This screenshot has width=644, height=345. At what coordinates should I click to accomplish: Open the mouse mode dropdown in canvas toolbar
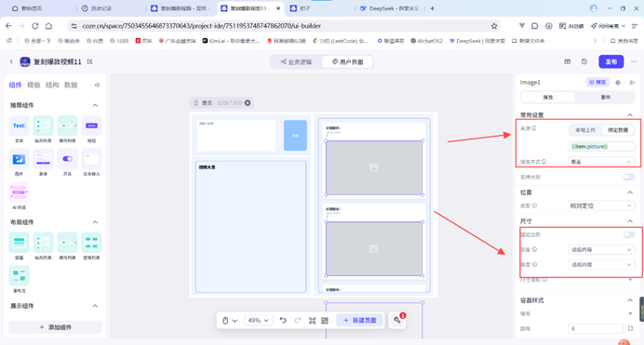click(230, 321)
